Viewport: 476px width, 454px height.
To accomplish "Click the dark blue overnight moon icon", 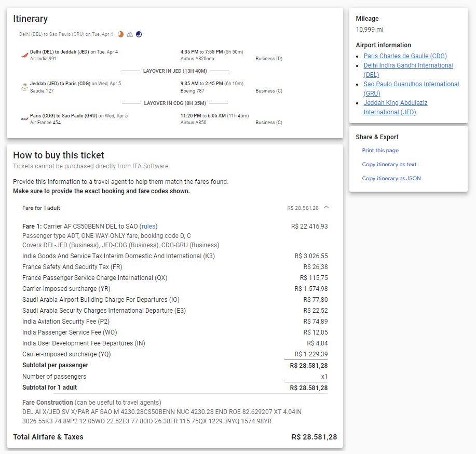I will click(x=139, y=34).
